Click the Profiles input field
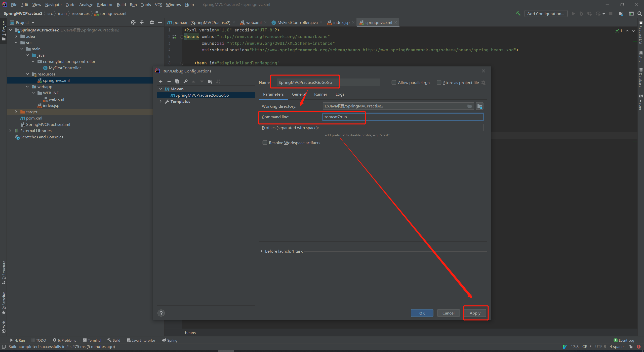 pyautogui.click(x=403, y=128)
